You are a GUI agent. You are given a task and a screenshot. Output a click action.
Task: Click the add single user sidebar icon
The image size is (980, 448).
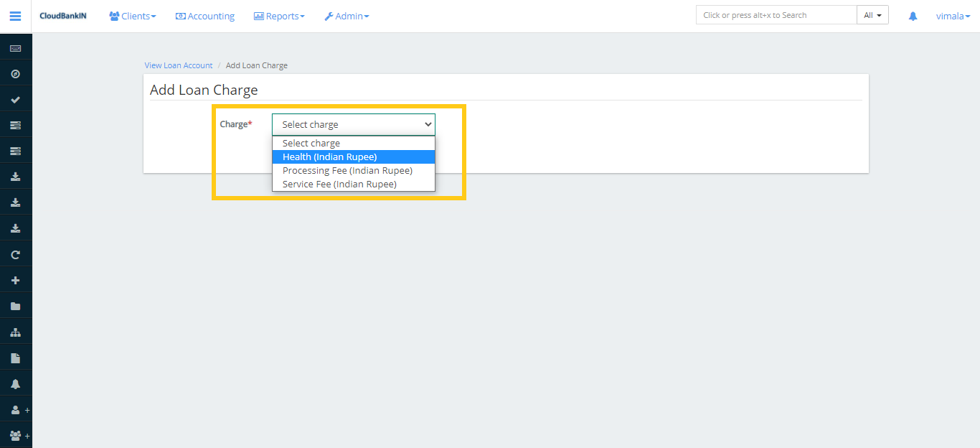point(16,410)
